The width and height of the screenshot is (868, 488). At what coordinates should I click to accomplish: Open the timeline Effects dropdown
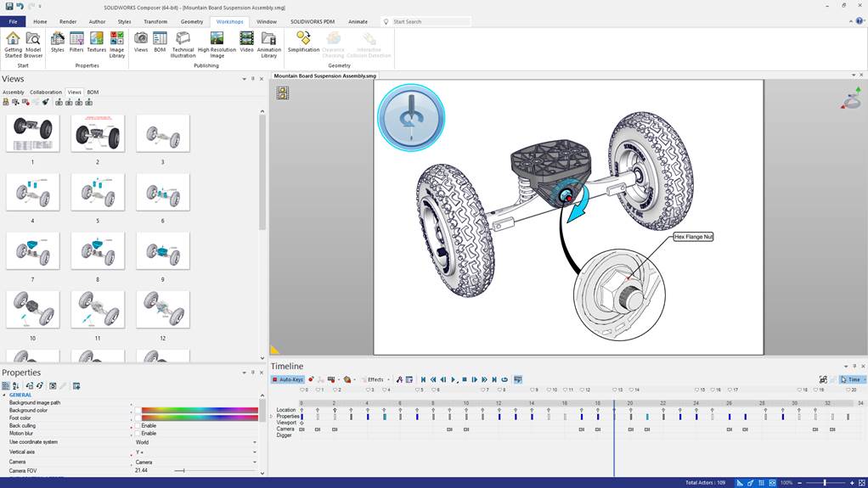coord(375,379)
